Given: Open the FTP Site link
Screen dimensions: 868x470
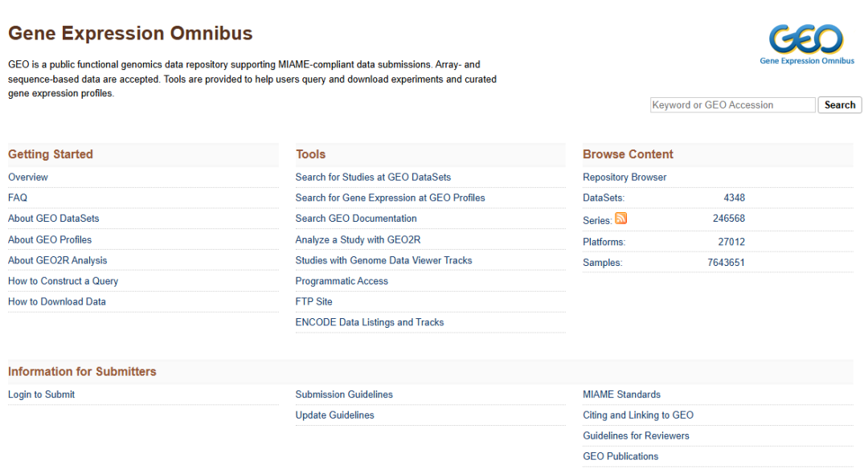Looking at the screenshot, I should click(313, 302).
